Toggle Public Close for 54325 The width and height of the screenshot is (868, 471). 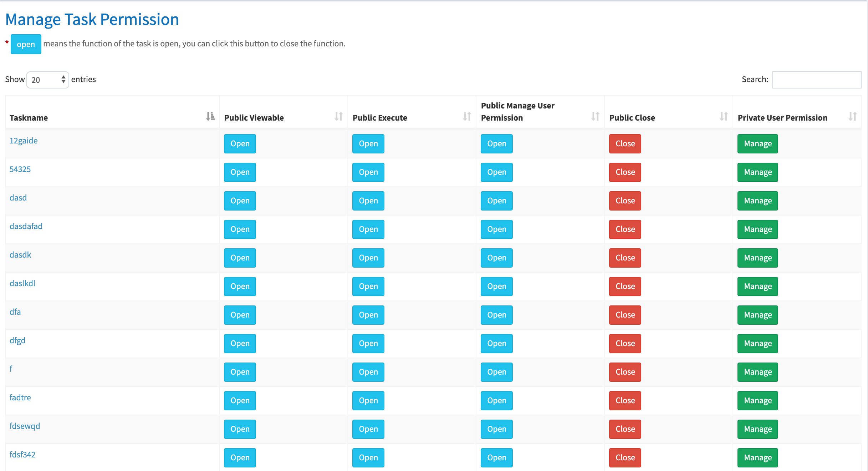point(625,172)
